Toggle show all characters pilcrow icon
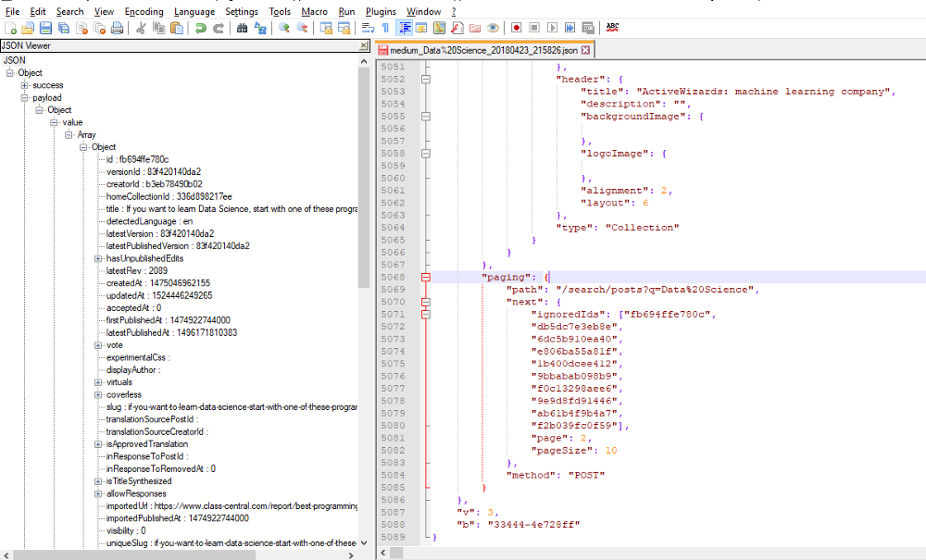 tap(386, 28)
